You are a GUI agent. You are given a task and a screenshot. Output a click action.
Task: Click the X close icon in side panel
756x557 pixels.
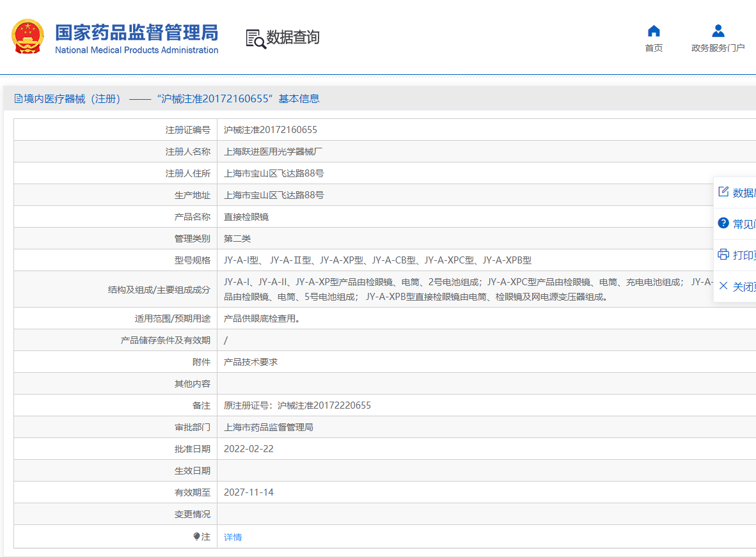point(723,286)
